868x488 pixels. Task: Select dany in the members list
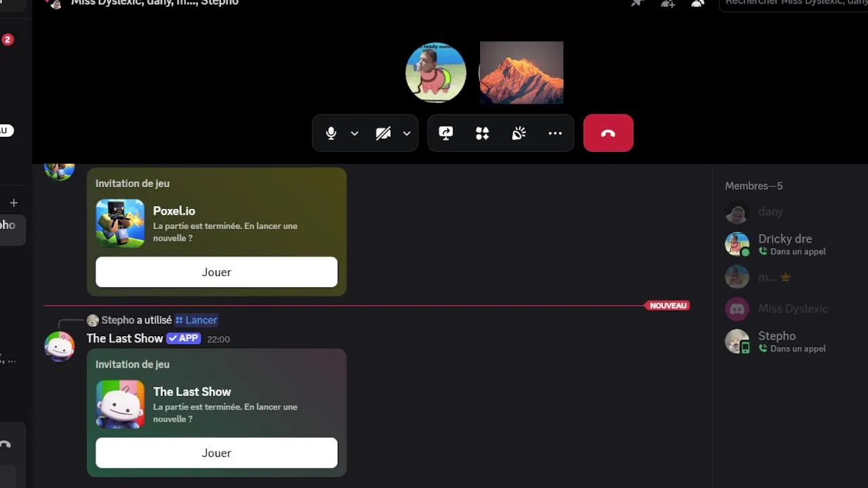coord(787,212)
